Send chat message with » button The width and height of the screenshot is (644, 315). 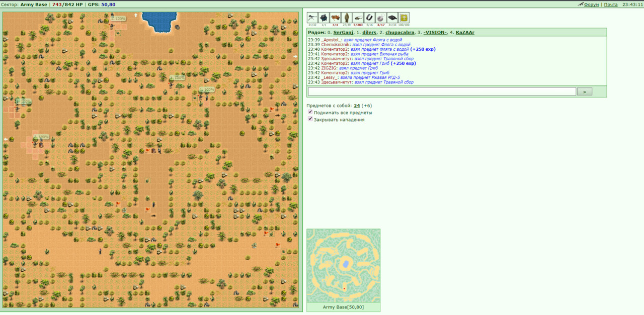coord(585,91)
